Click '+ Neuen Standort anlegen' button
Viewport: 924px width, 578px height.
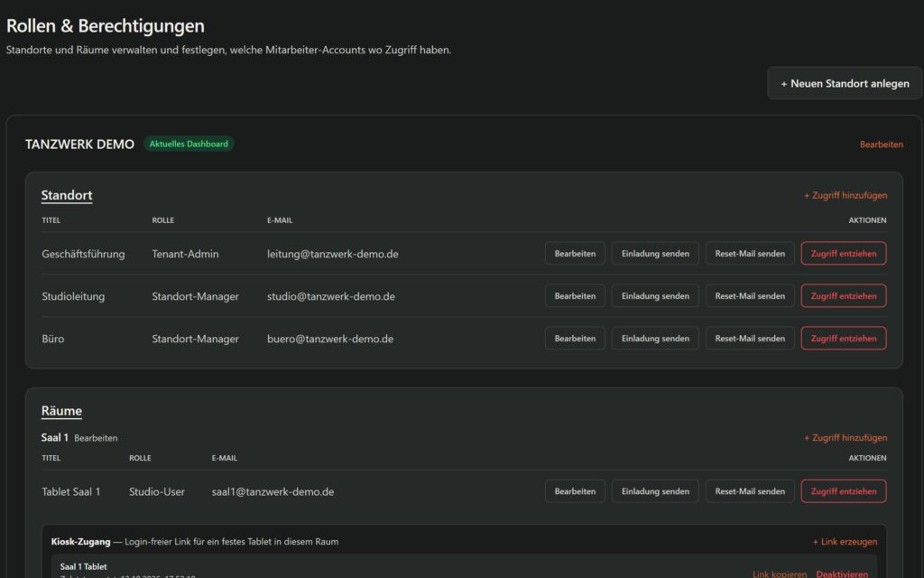pos(845,83)
